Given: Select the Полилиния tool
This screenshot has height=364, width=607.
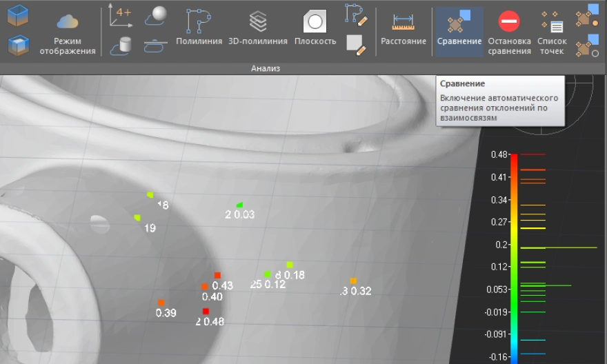Looking at the screenshot, I should pyautogui.click(x=199, y=28).
